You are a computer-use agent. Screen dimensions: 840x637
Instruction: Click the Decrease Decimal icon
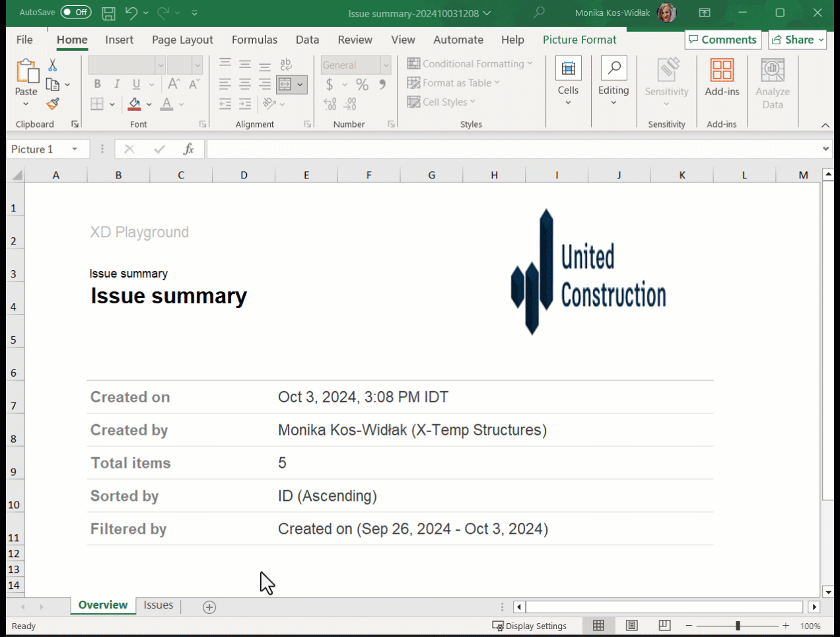pyautogui.click(x=350, y=104)
